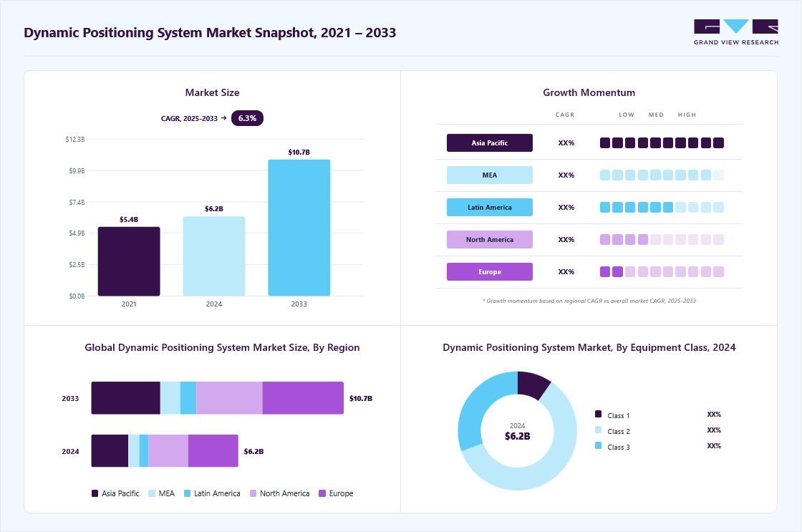This screenshot has height=532, width=802.
Task: Click the North America growth momentum label
Action: tap(490, 239)
